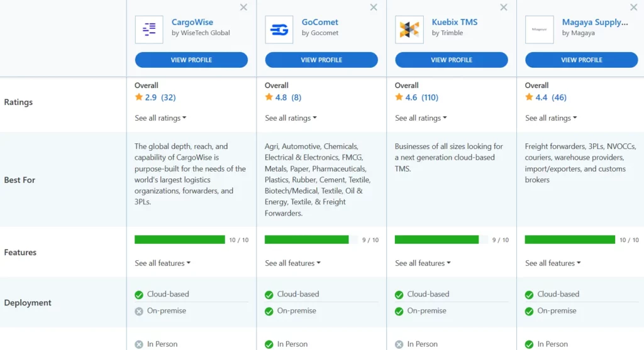Click Kuebix 9/10 features progress bar

click(x=441, y=239)
